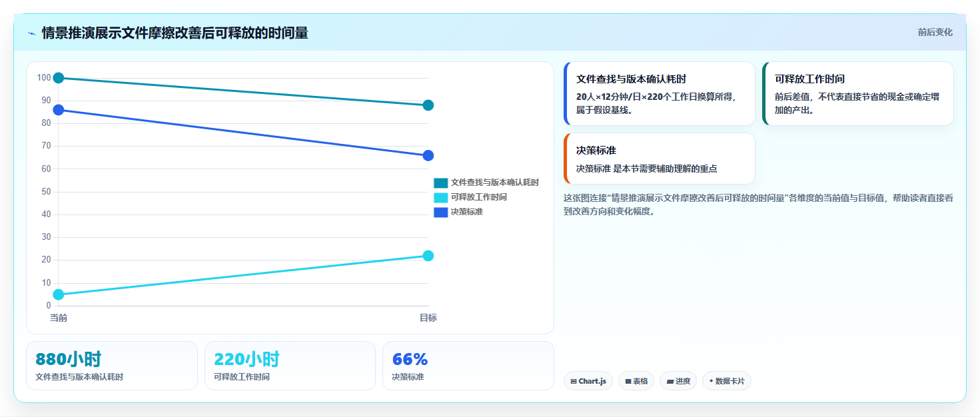
Task: Click the 数据卡片 tag
Action: [727, 381]
